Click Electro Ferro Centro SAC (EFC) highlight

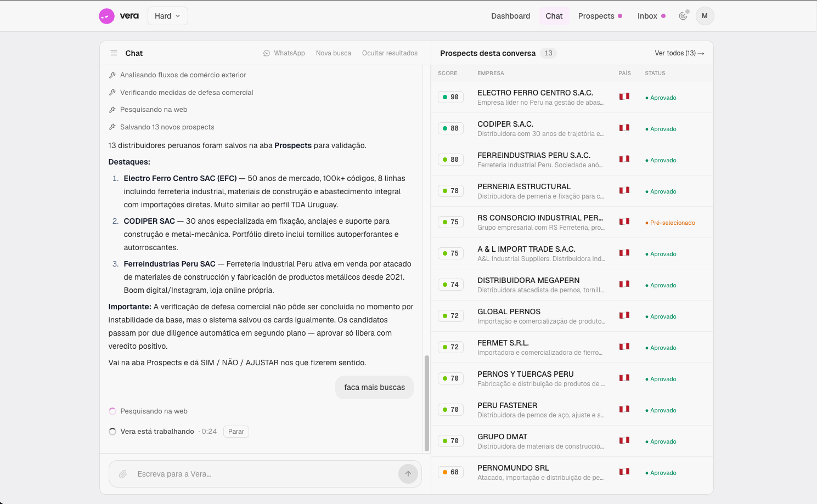tap(180, 178)
